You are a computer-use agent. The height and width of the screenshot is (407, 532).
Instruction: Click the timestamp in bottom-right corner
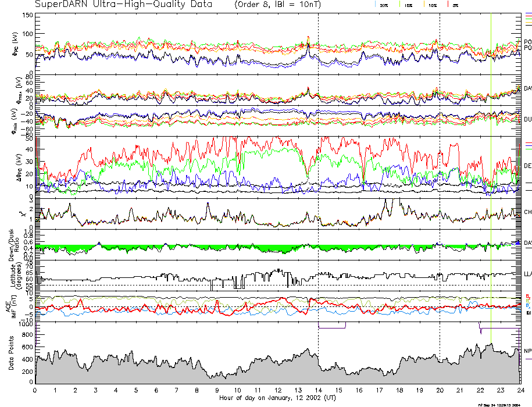pos(498,404)
